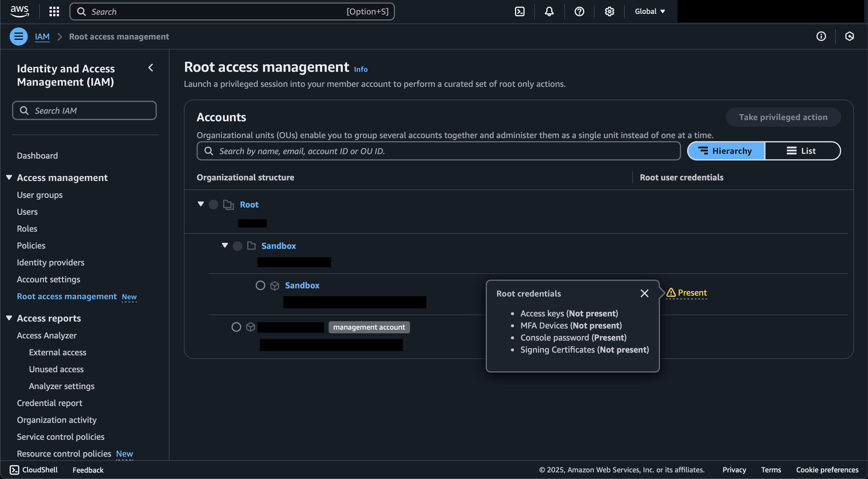The width and height of the screenshot is (868, 479).
Task: Toggle the management account radio button
Action: (x=236, y=327)
